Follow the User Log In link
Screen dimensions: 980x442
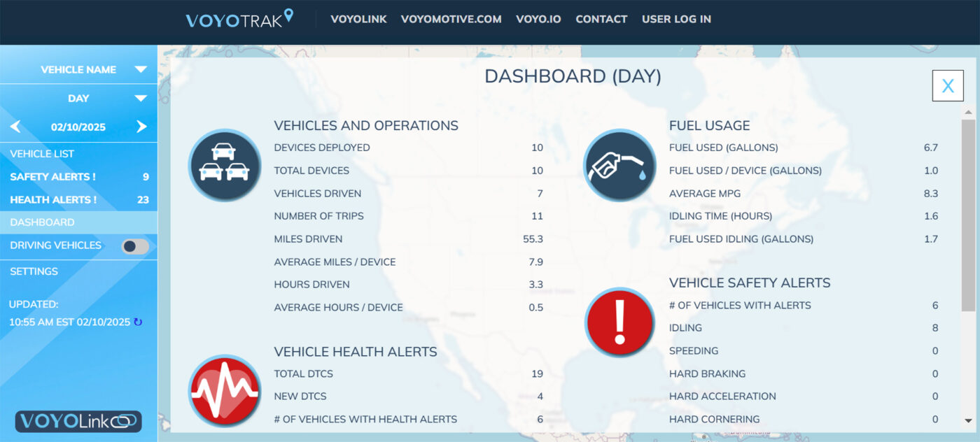tap(676, 19)
